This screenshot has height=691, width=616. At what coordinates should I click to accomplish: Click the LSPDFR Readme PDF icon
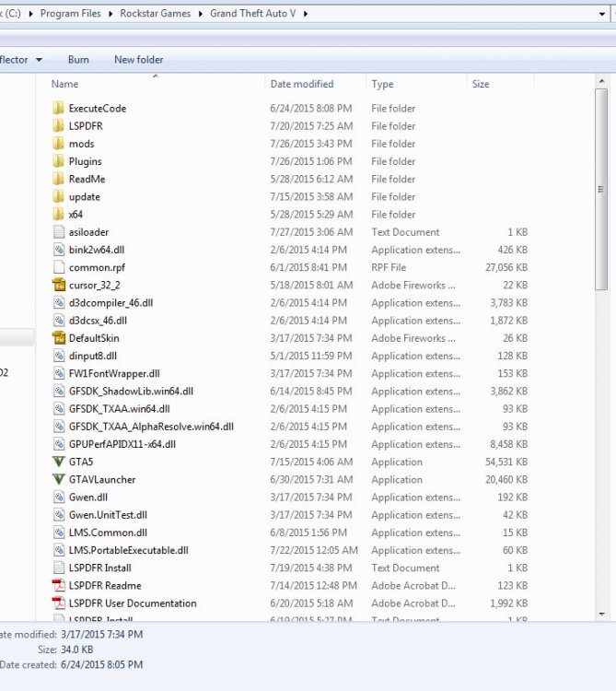(59, 585)
